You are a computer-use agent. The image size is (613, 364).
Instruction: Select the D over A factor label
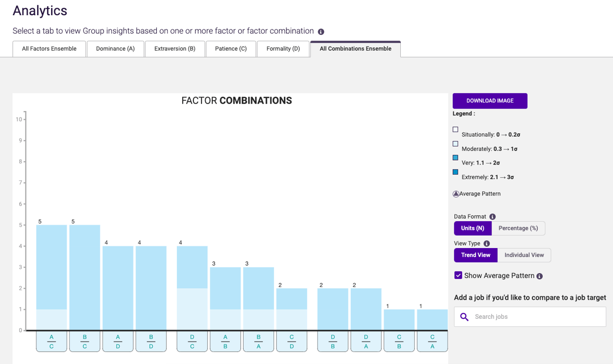(x=366, y=341)
